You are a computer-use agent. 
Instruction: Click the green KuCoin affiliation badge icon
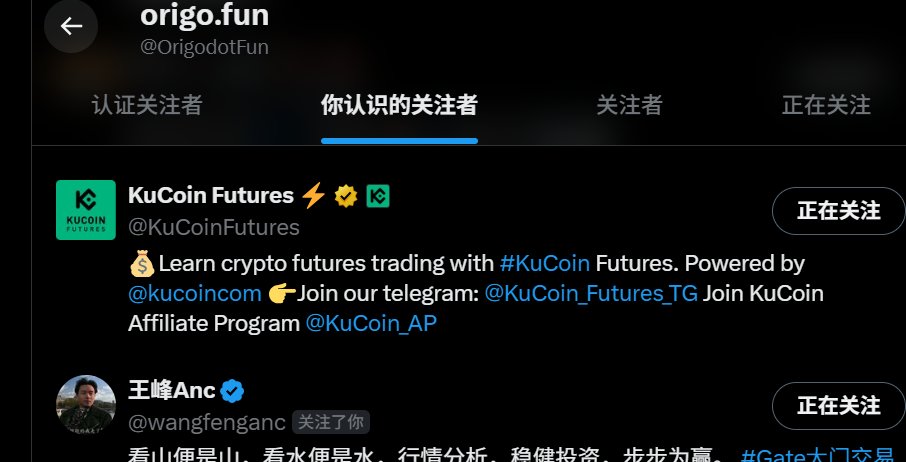[x=378, y=196]
